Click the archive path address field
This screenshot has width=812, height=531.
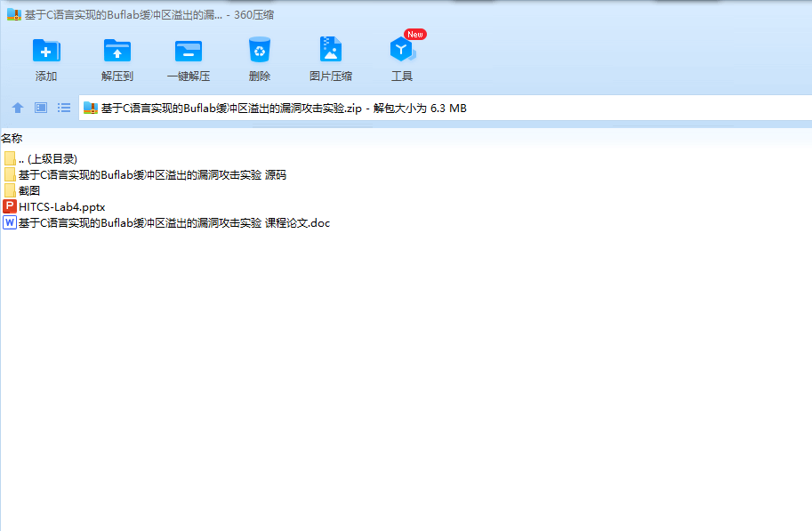446,108
